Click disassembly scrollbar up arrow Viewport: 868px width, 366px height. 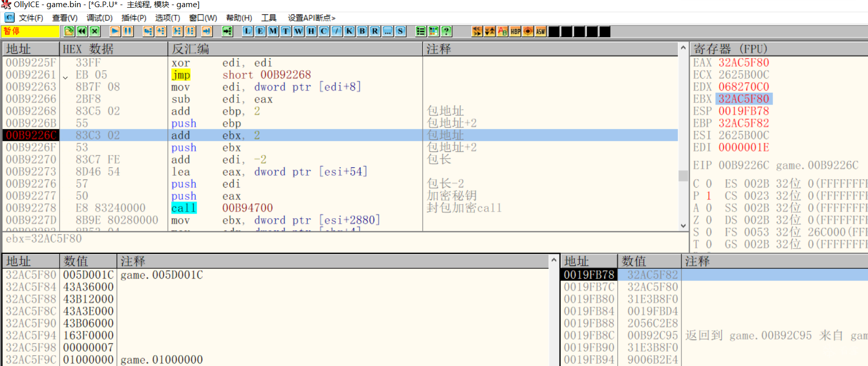pyautogui.click(x=683, y=48)
